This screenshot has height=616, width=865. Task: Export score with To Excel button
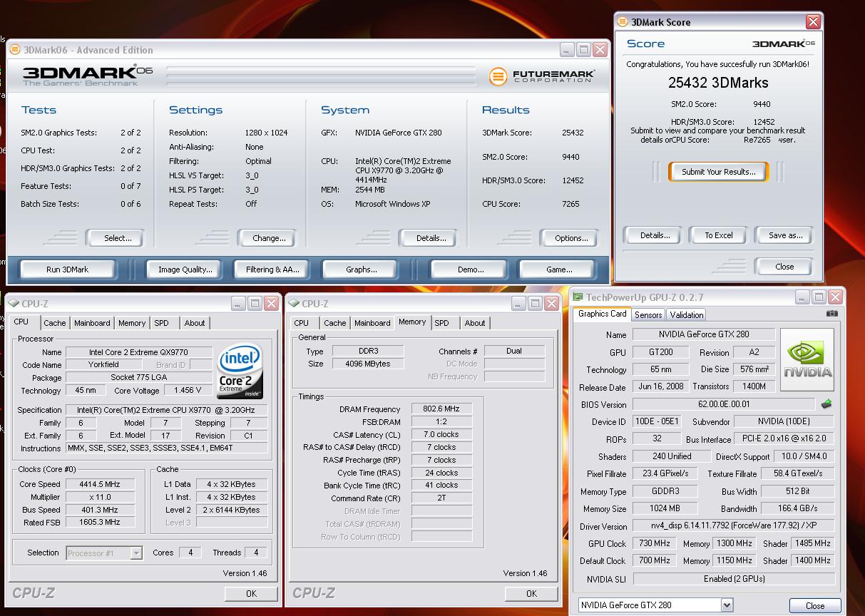(x=719, y=235)
